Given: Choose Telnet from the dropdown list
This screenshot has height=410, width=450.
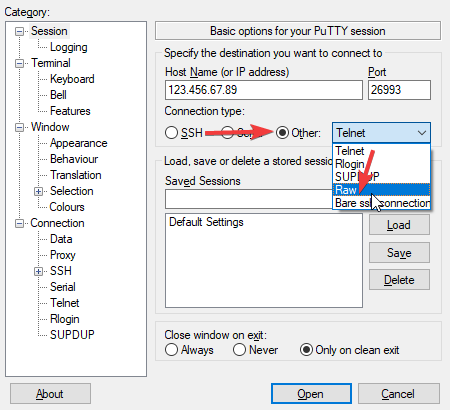Looking at the screenshot, I should (381, 151).
